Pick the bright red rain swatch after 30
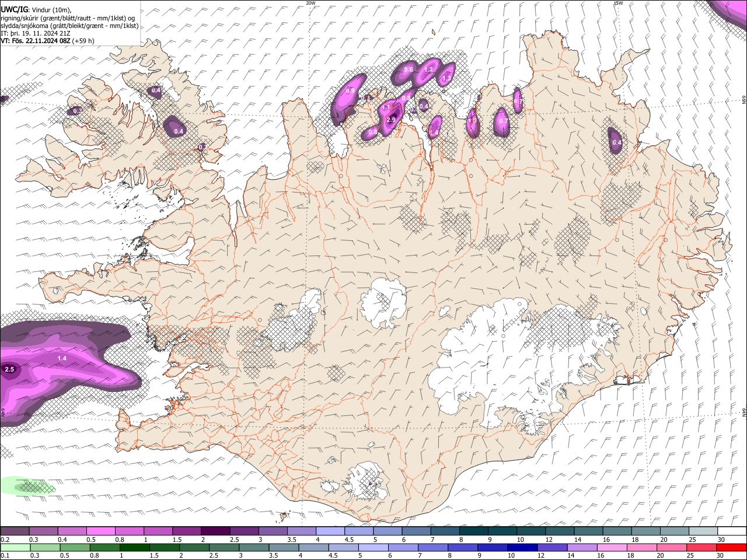 [x=731, y=547]
